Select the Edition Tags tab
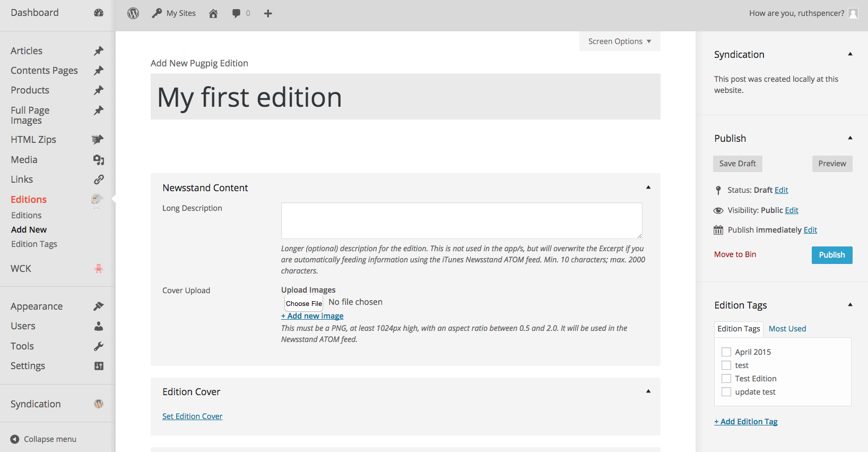Screen dimensions: 868x452 (x=739, y=329)
